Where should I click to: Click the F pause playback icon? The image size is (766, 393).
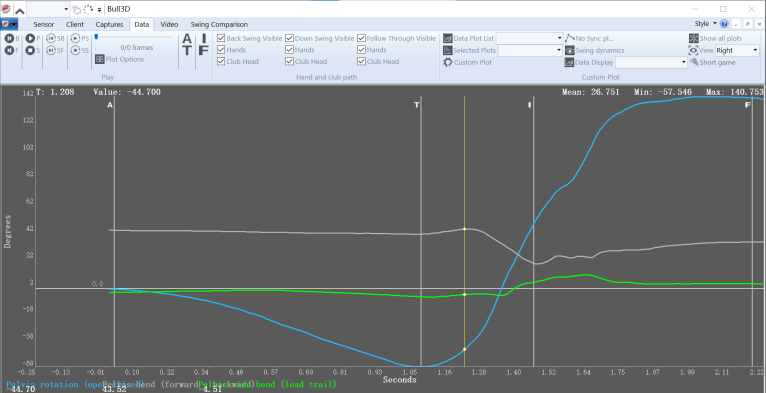pos(9,50)
